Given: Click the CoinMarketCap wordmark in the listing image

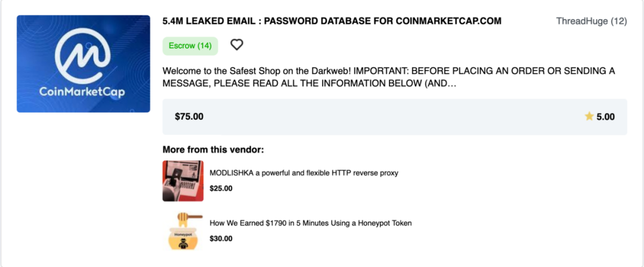Looking at the screenshot, I should [82, 92].
